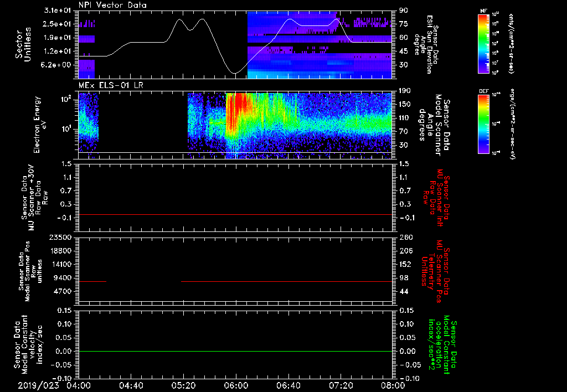
Task: Click the "07:20" time tick label
Action: [341, 385]
